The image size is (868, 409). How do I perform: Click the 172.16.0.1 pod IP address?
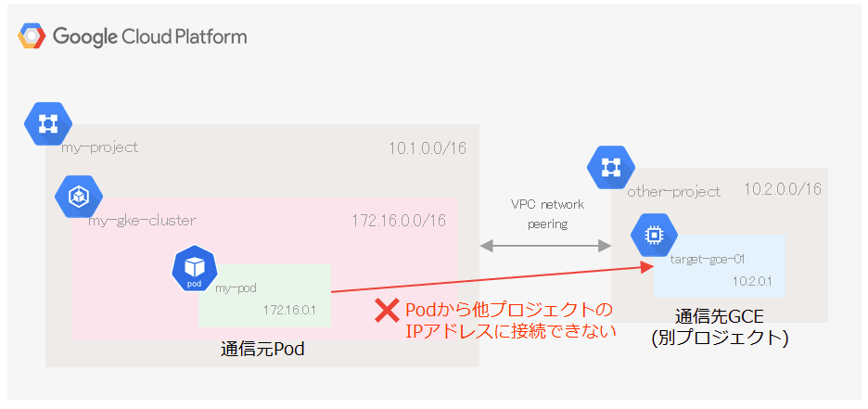click(289, 310)
